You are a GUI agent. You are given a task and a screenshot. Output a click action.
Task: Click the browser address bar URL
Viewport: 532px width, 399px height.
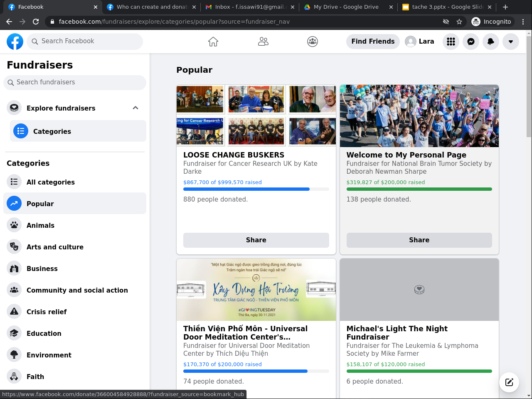174,22
